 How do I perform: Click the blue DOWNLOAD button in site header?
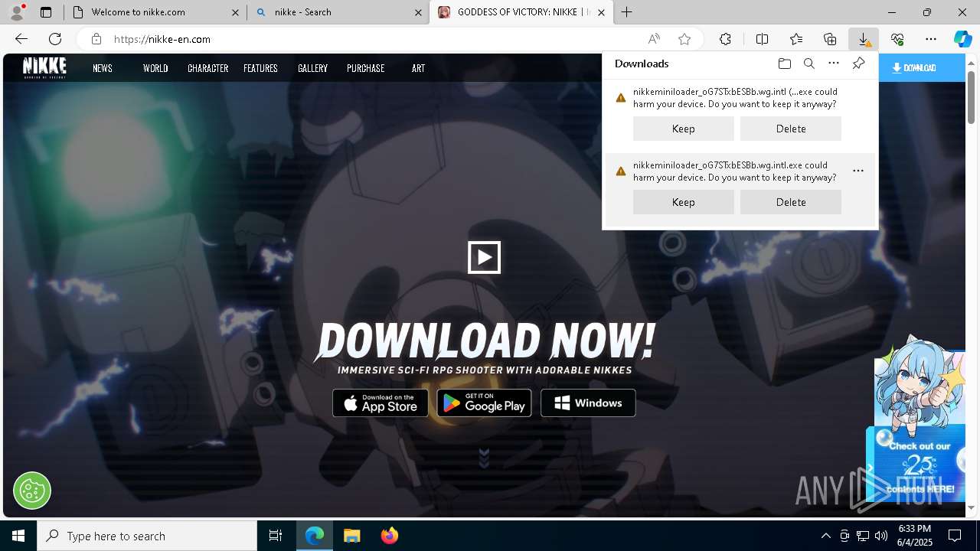(921, 67)
